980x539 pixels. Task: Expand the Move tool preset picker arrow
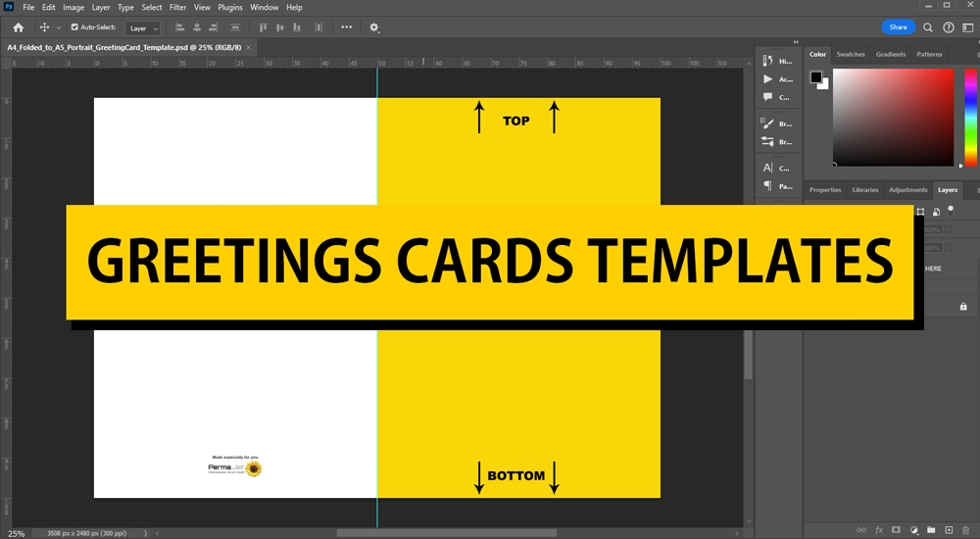pos(59,28)
